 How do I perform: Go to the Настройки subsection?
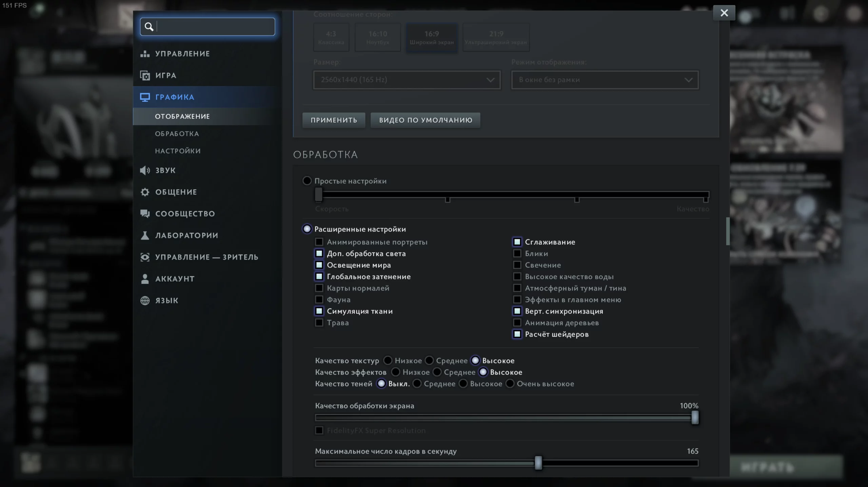[x=178, y=151]
